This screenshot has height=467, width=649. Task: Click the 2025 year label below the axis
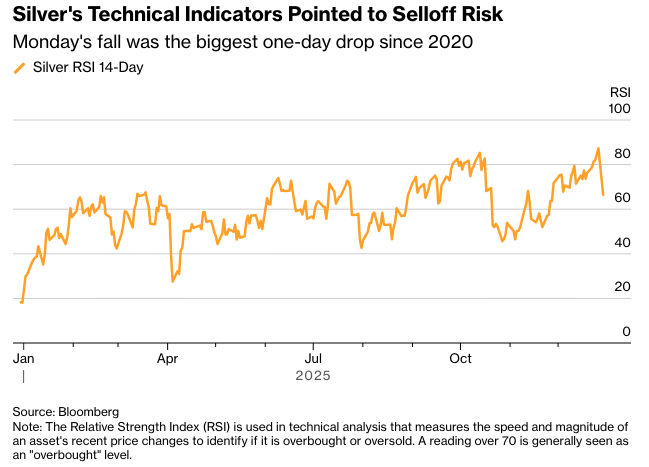(313, 376)
